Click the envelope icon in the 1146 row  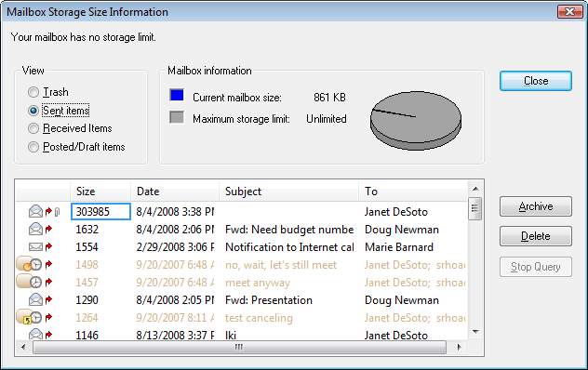click(35, 334)
